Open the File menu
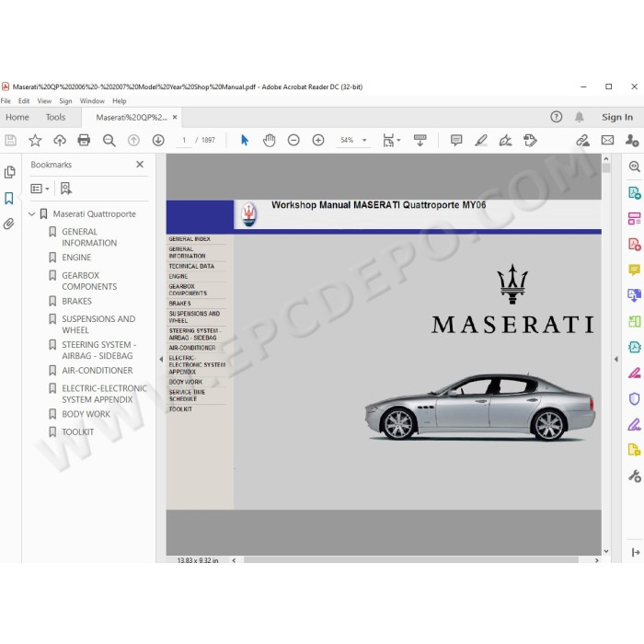This screenshot has width=644, height=644. click(x=6, y=101)
